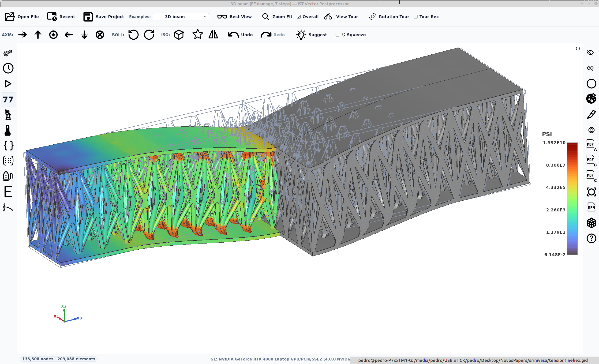Click the X1 X2 X3 axis triad
Image resolution: width=599 pixels, height=364 pixels.
(x=67, y=313)
